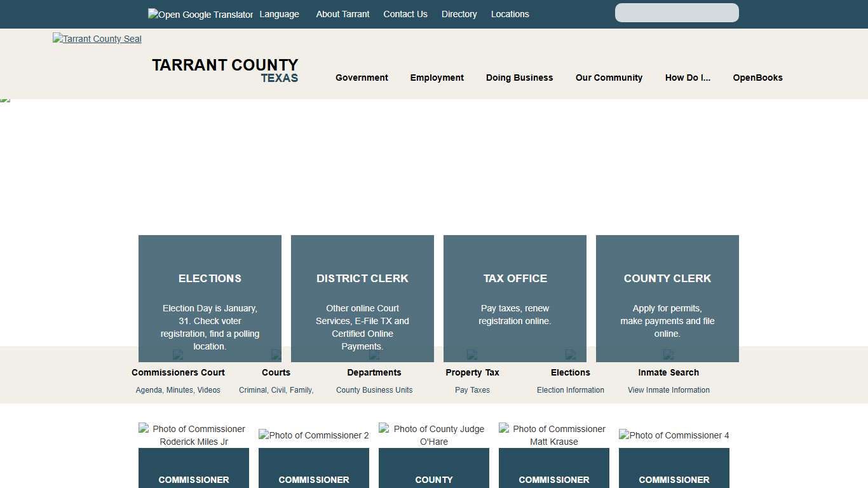This screenshot has width=868, height=488.
Task: Open the Our Community dropdown
Action: coord(609,78)
